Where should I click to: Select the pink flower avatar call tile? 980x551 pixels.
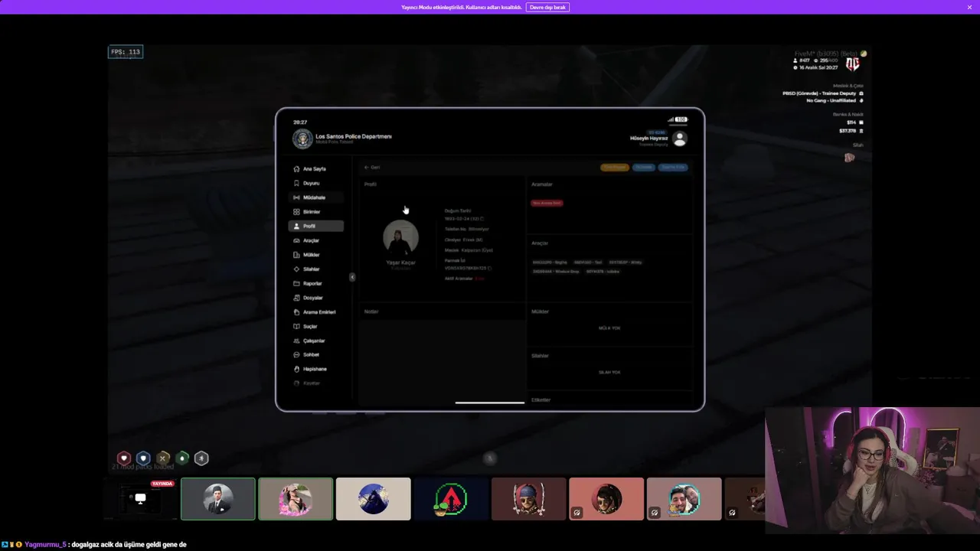(x=296, y=499)
